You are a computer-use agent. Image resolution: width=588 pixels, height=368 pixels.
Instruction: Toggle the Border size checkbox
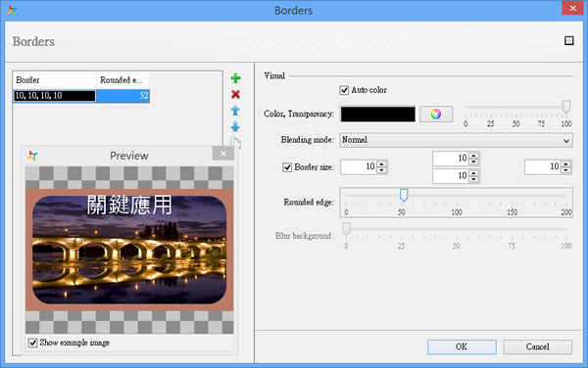click(287, 167)
